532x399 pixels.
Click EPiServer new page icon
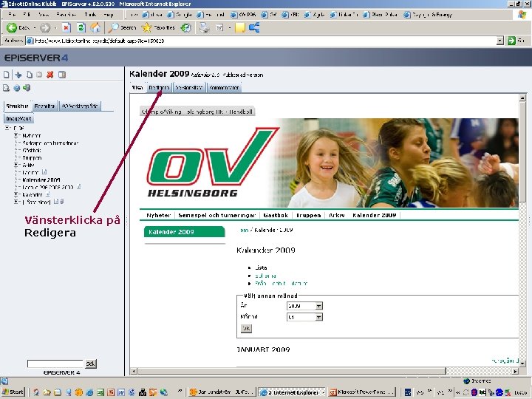pyautogui.click(x=7, y=75)
